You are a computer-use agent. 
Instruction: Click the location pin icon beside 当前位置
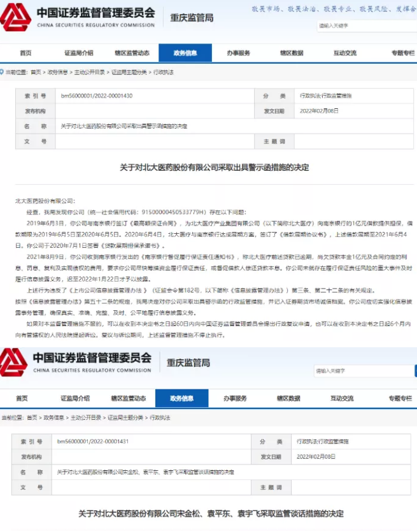pos(3,73)
